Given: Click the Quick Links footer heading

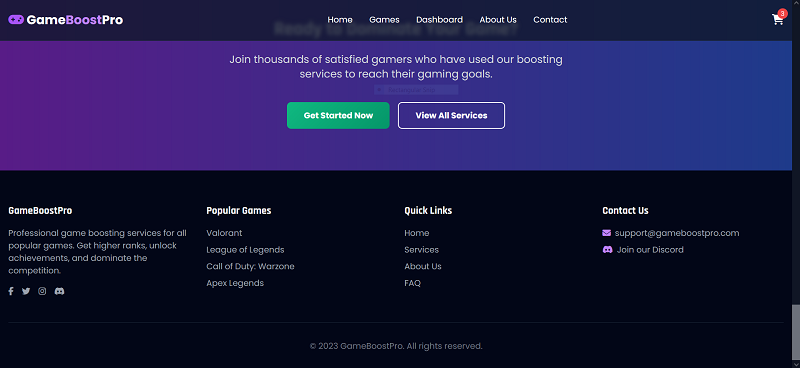Looking at the screenshot, I should coord(428,210).
